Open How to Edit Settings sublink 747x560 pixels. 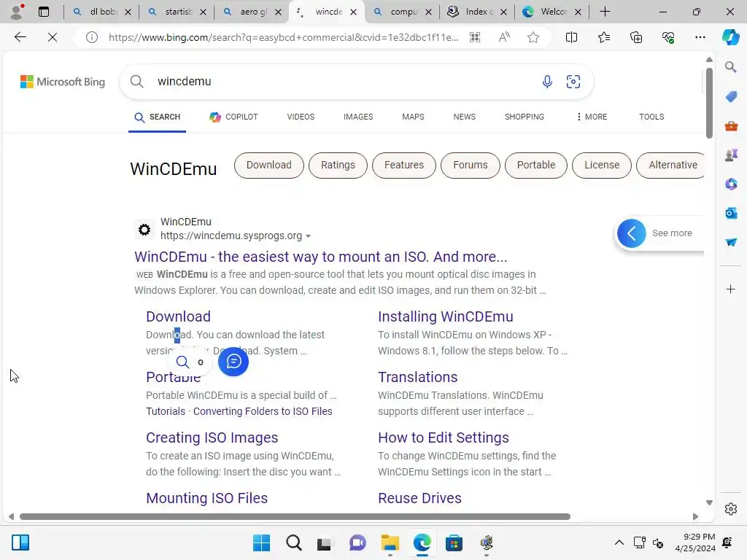(x=443, y=437)
